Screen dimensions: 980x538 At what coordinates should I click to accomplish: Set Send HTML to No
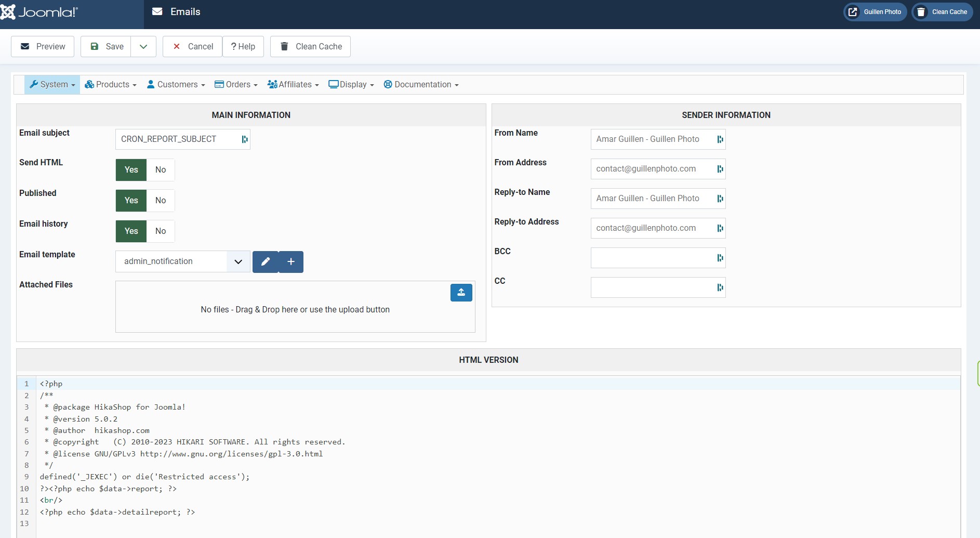[x=161, y=170]
